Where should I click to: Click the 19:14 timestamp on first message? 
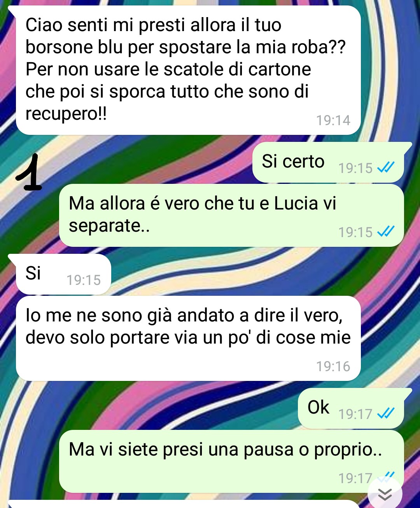[x=333, y=120]
